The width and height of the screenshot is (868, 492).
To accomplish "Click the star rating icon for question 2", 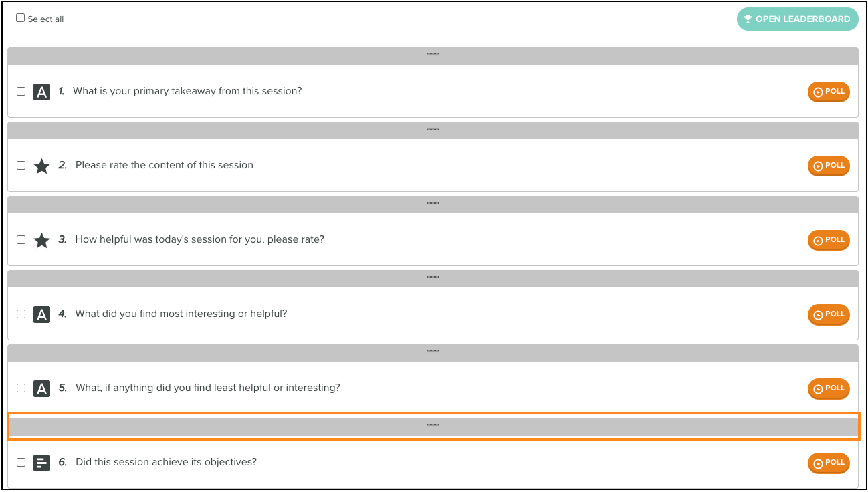I will pyautogui.click(x=41, y=166).
